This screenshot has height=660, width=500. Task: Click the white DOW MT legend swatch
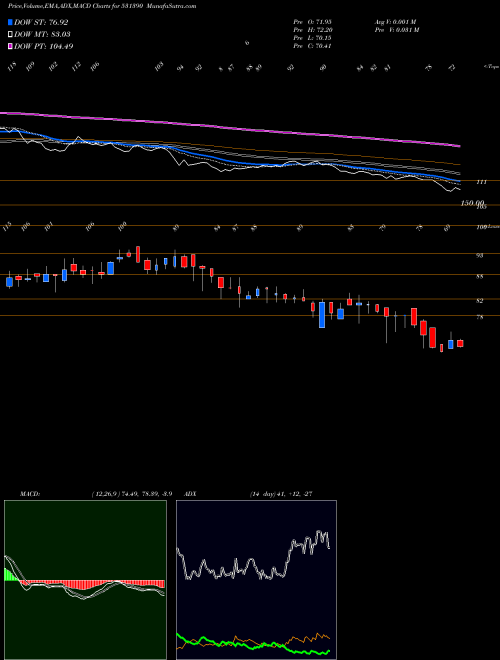coord(10,34)
